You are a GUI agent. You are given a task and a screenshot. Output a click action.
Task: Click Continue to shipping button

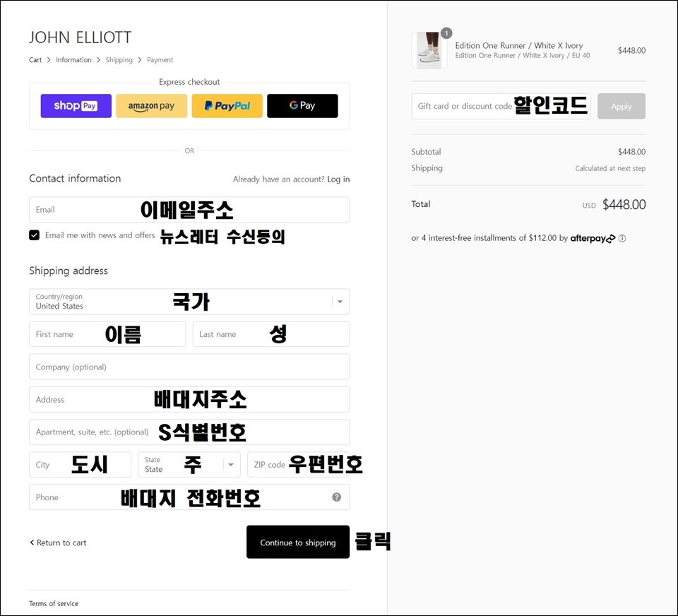coord(298,542)
